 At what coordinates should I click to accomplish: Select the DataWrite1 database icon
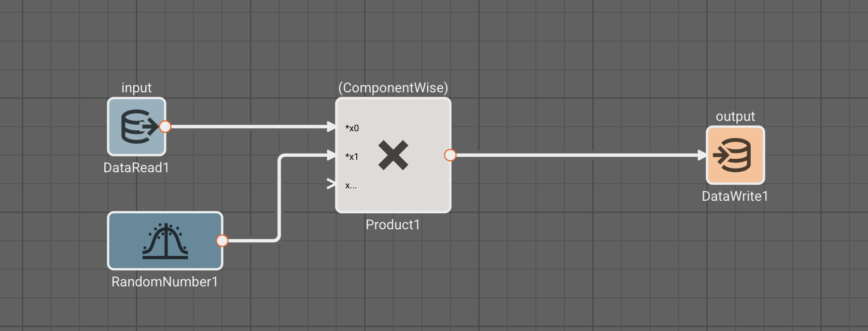pos(735,155)
